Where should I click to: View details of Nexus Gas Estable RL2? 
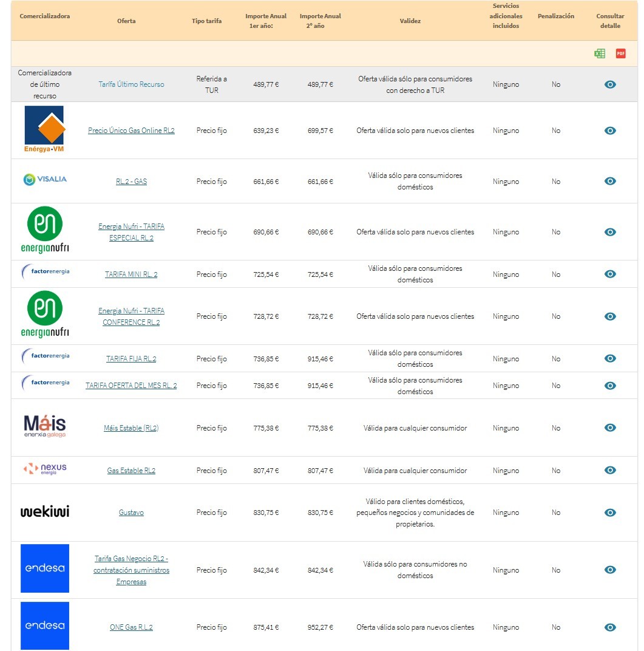(x=610, y=470)
